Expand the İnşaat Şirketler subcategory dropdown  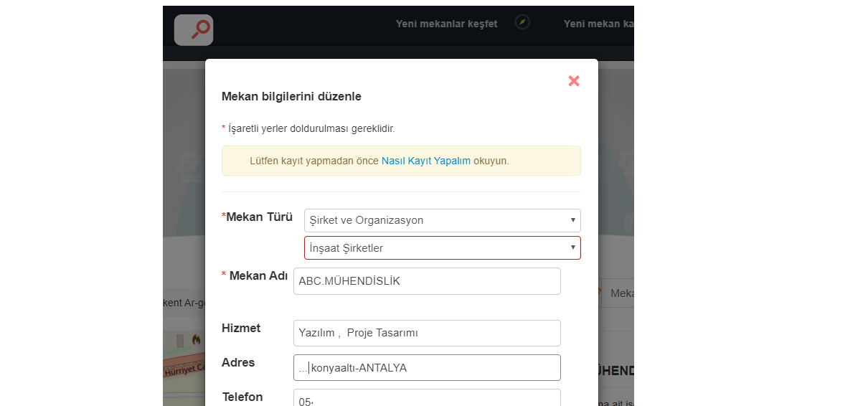click(x=442, y=248)
